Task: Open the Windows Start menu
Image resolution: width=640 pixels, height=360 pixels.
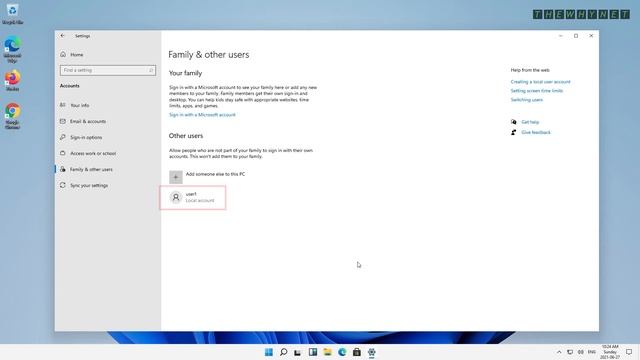Action: point(269,352)
